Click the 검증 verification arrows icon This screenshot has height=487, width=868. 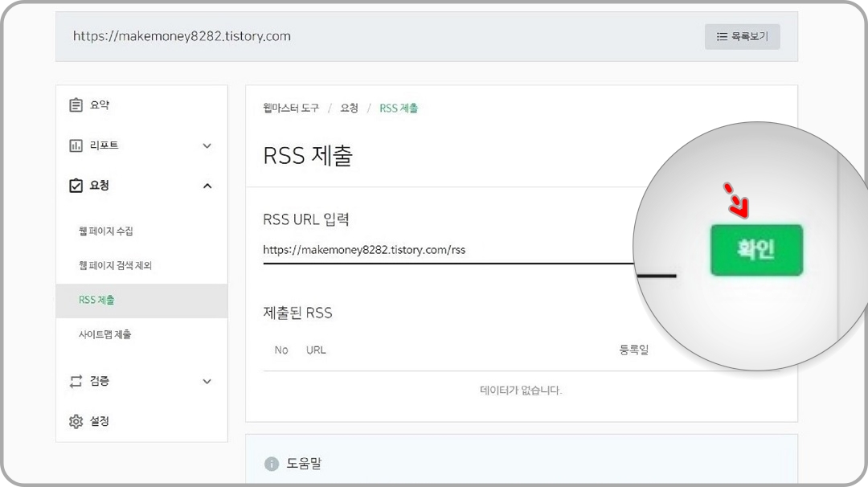coord(76,382)
